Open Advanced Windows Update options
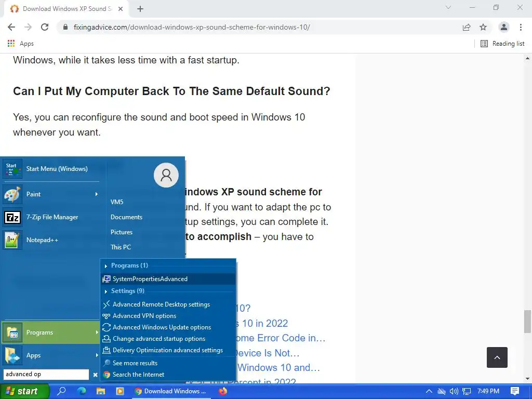532x399 pixels. 168,327
